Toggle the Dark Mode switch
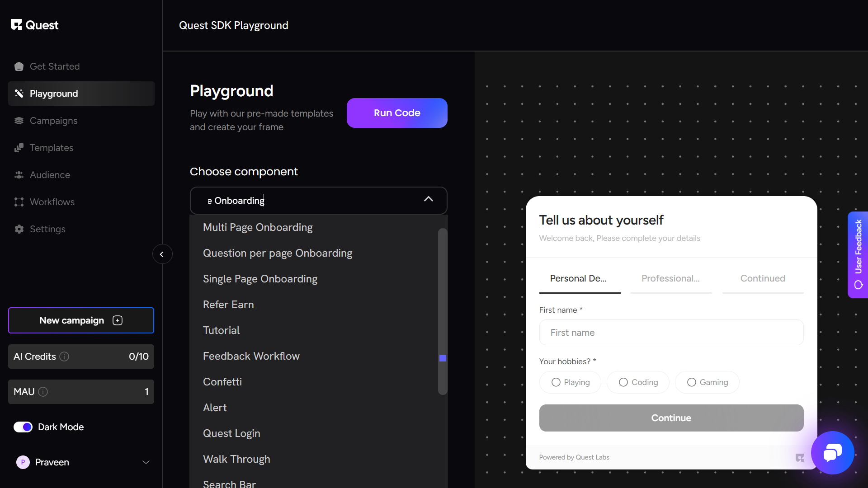This screenshot has height=488, width=868. click(23, 427)
